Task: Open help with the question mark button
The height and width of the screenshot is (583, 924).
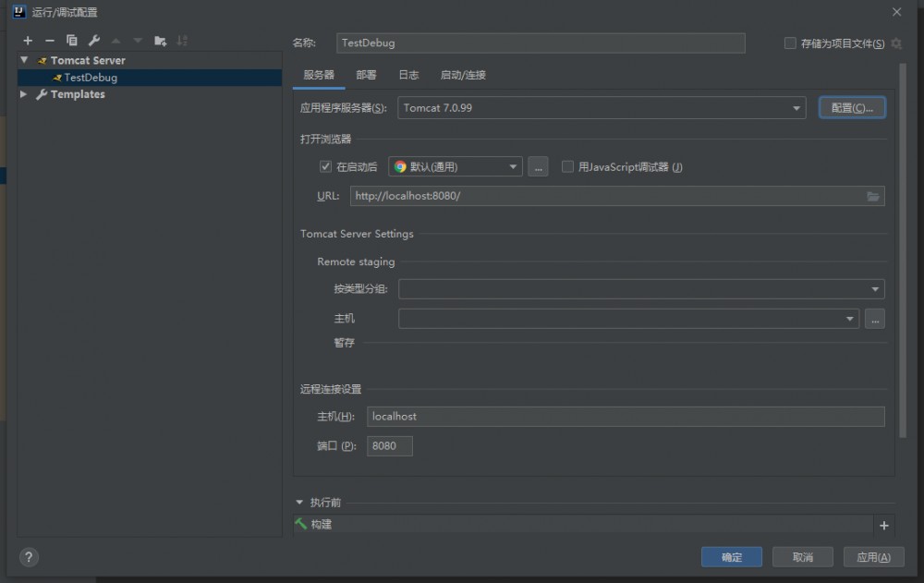Action: (29, 557)
